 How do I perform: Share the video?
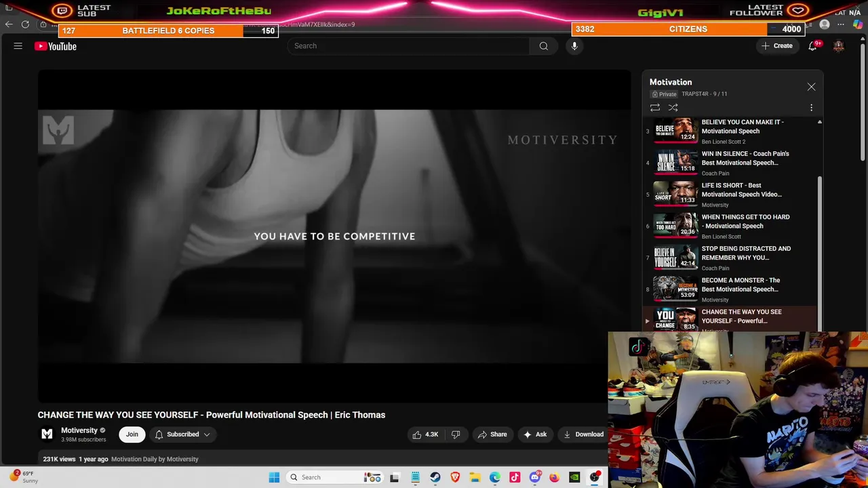(x=492, y=434)
